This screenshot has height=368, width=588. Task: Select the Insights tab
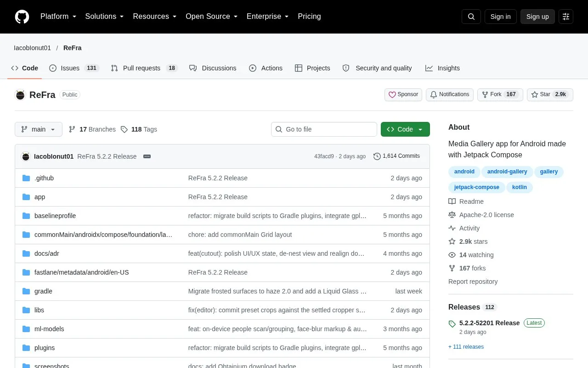442,68
